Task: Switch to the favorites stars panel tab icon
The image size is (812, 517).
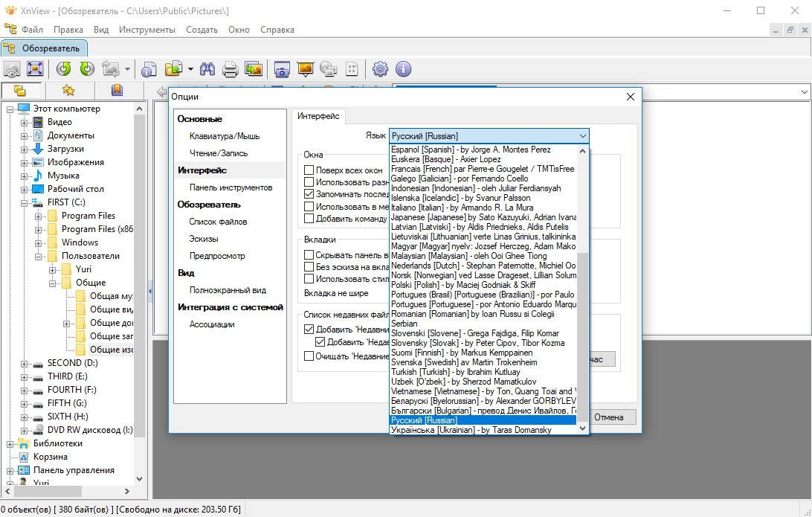Action: tap(68, 90)
